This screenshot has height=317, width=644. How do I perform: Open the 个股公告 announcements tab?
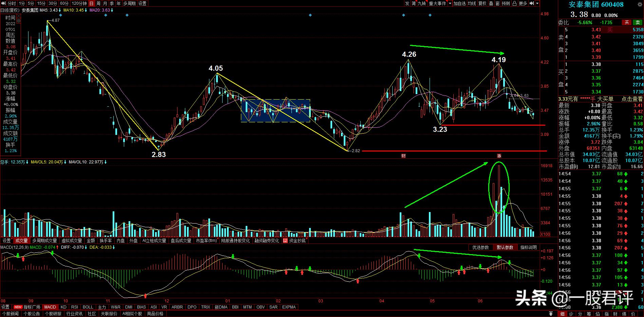point(32,314)
